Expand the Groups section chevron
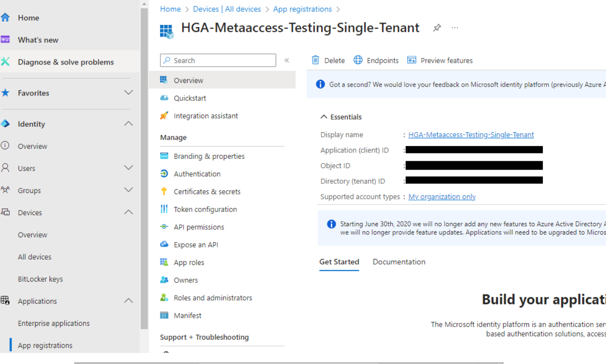 (x=129, y=190)
